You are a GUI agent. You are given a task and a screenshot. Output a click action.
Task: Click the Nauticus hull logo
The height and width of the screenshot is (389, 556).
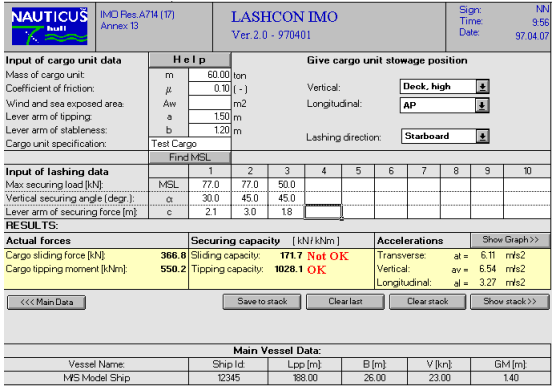(49, 27)
